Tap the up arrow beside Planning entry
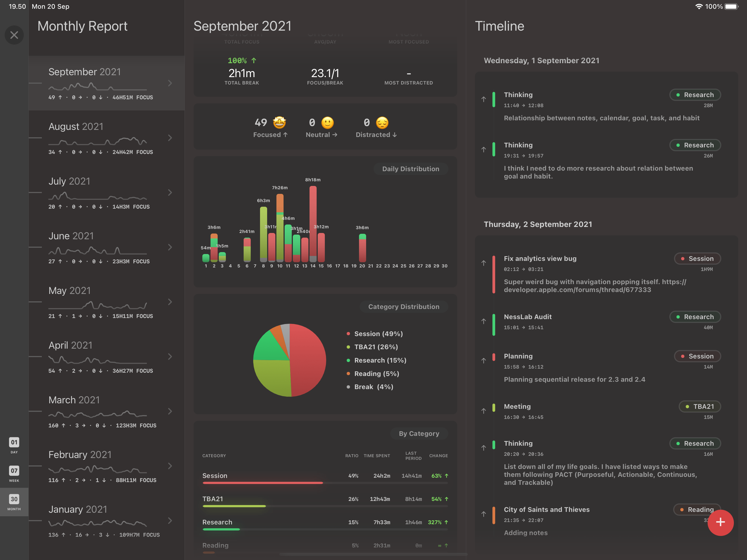This screenshot has width=747, height=560. [x=484, y=361]
